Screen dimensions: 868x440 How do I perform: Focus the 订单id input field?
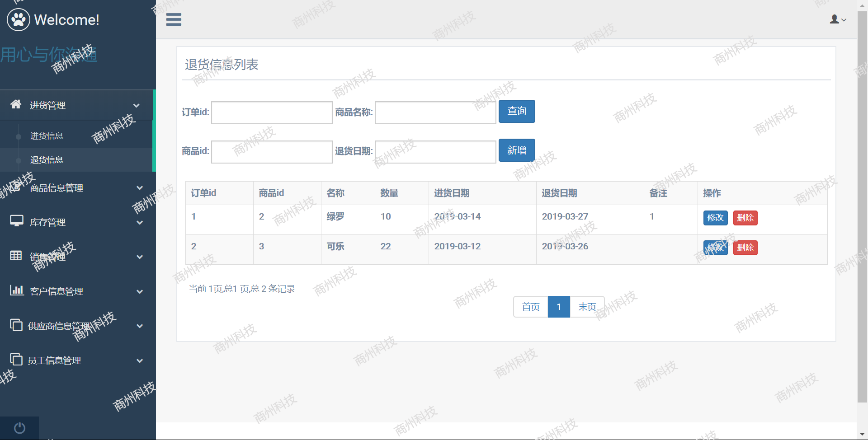(272, 112)
